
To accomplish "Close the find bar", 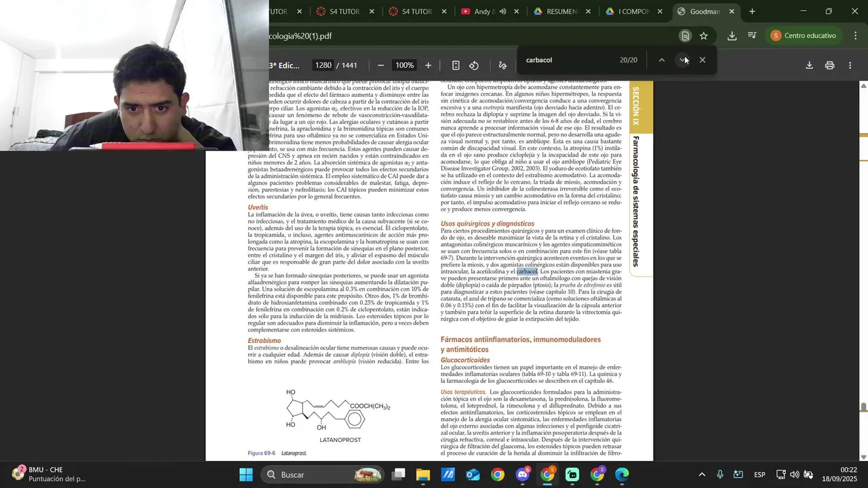I will click(x=703, y=60).
